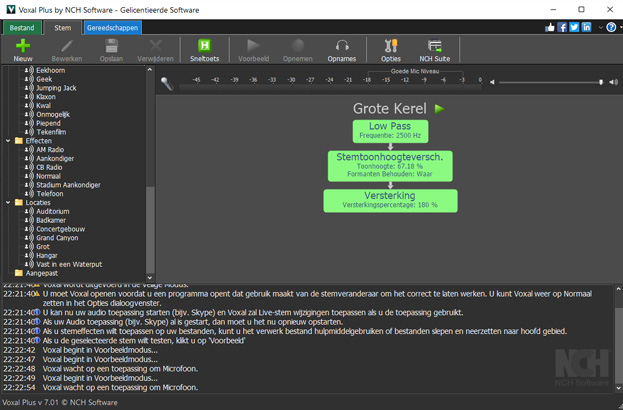Play the Grote Kerel voice preview

[439, 108]
